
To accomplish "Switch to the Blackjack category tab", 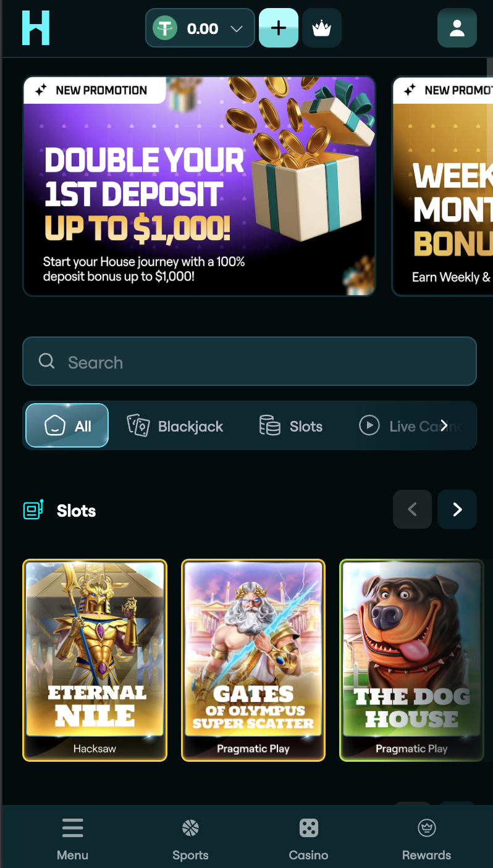I will click(x=175, y=425).
